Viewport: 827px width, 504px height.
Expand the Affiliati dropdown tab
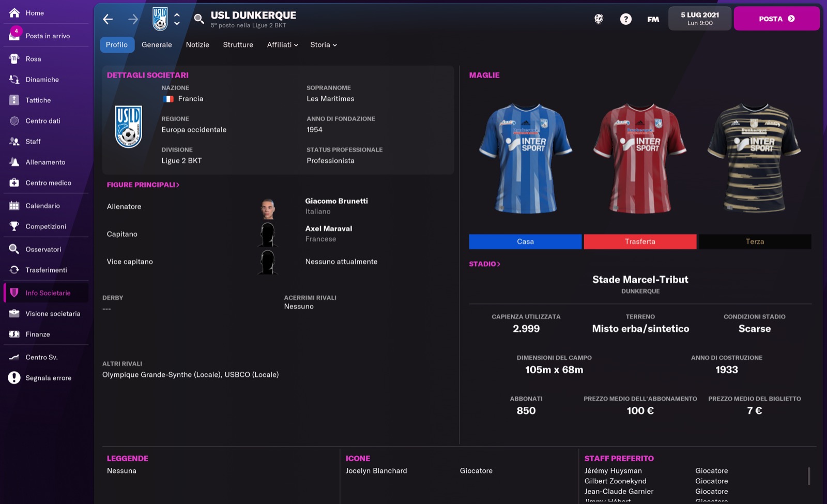click(282, 45)
